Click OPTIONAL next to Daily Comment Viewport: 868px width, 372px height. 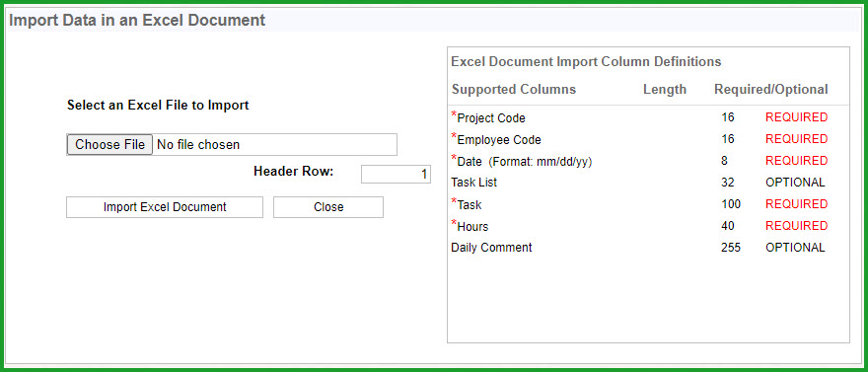point(795,248)
